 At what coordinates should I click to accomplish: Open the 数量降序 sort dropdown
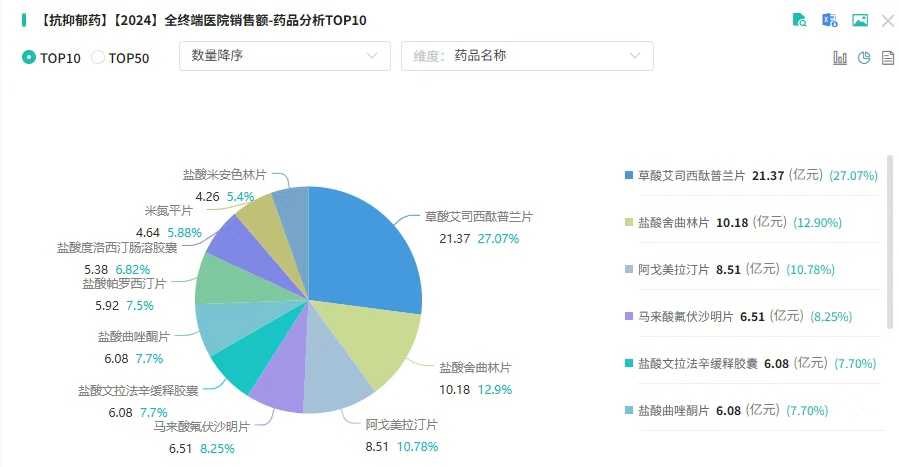285,56
